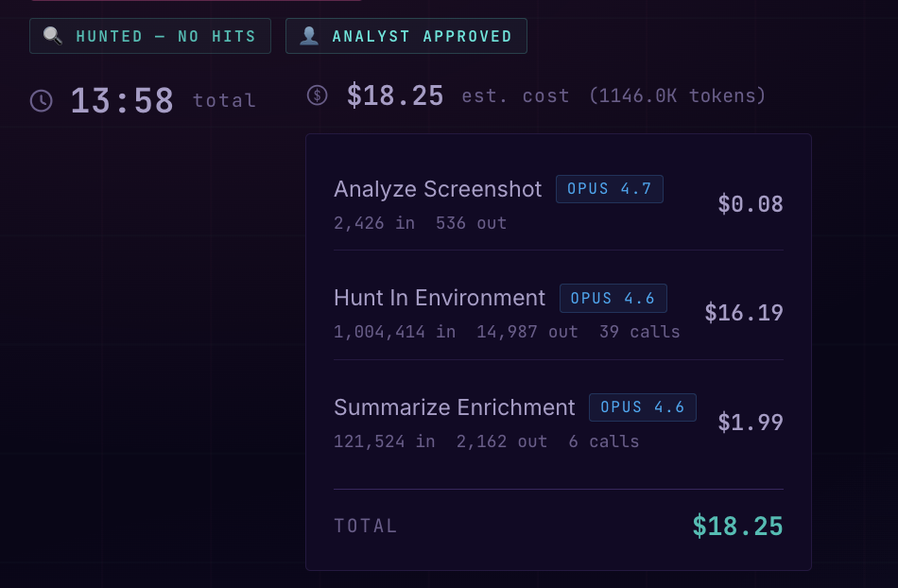This screenshot has width=898, height=588.
Task: Click the $0.08 cost value
Action: pos(751,204)
